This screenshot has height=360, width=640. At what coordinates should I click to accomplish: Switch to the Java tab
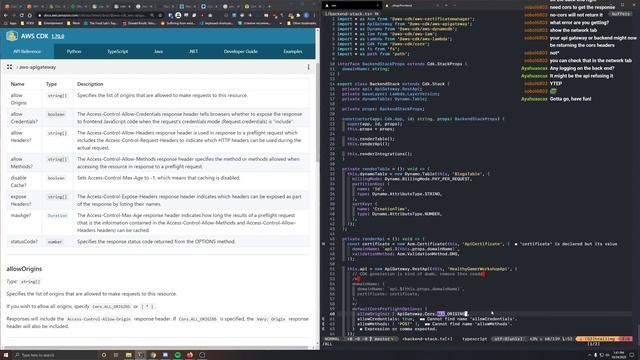click(x=158, y=51)
